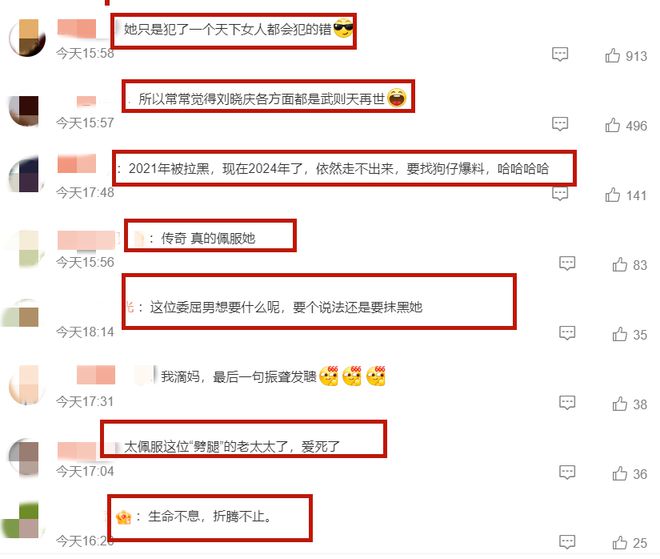Open username of the 15:56 commenter

click(87, 240)
